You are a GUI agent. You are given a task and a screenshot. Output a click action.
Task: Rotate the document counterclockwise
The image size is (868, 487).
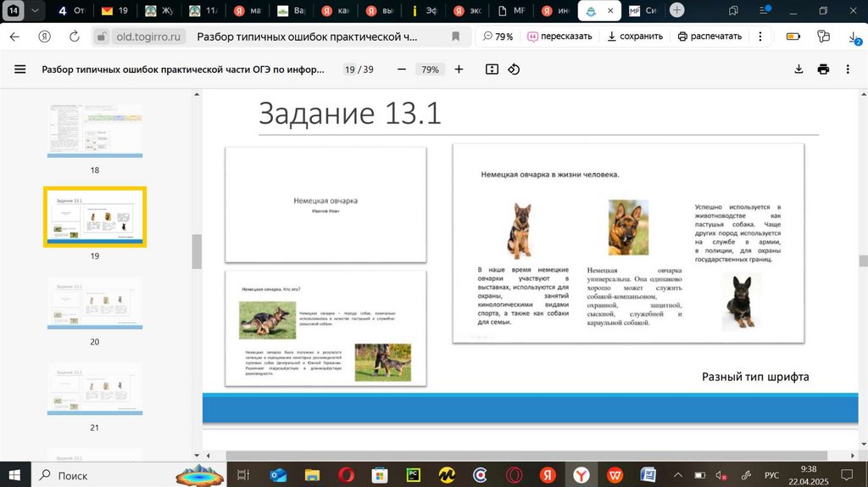[x=514, y=70]
